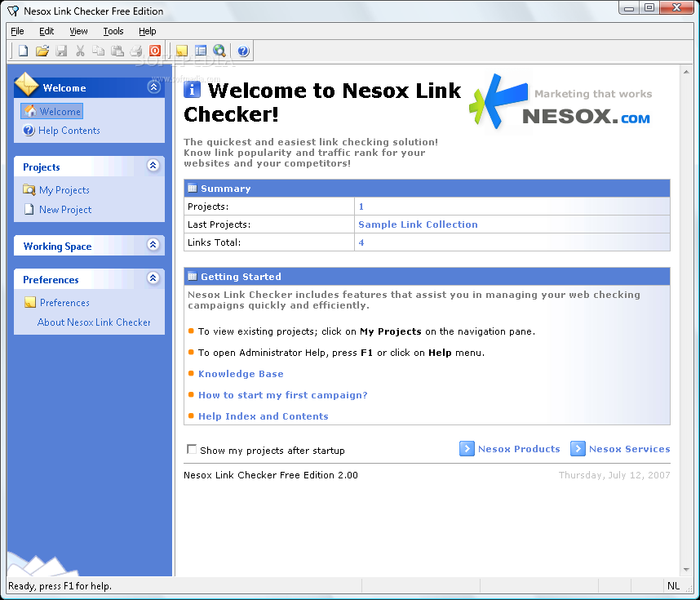The width and height of the screenshot is (700, 600).
Task: Open the File menu
Action: click(x=17, y=31)
